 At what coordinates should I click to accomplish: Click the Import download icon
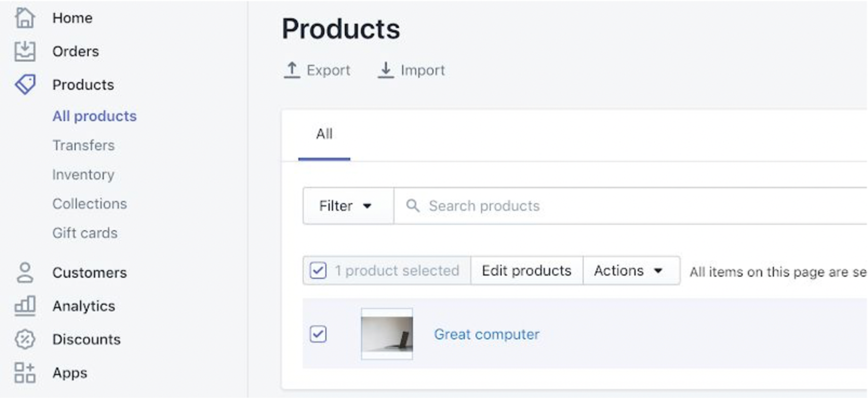[386, 70]
